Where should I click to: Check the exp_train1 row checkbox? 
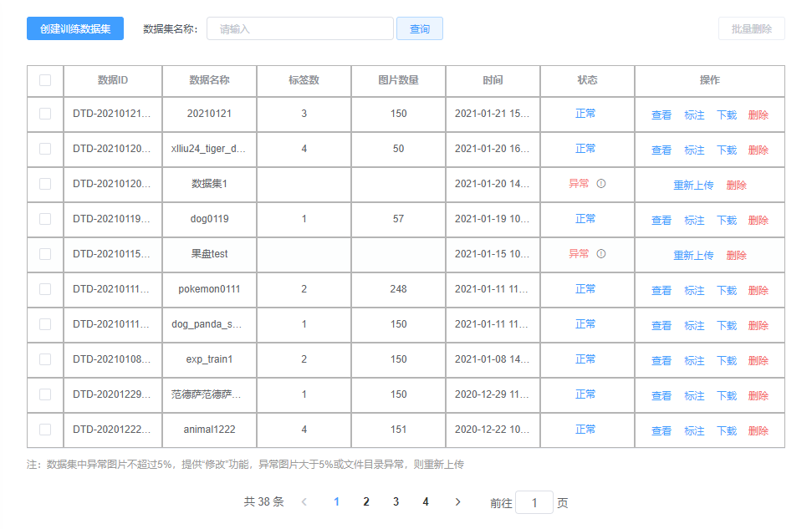45,359
